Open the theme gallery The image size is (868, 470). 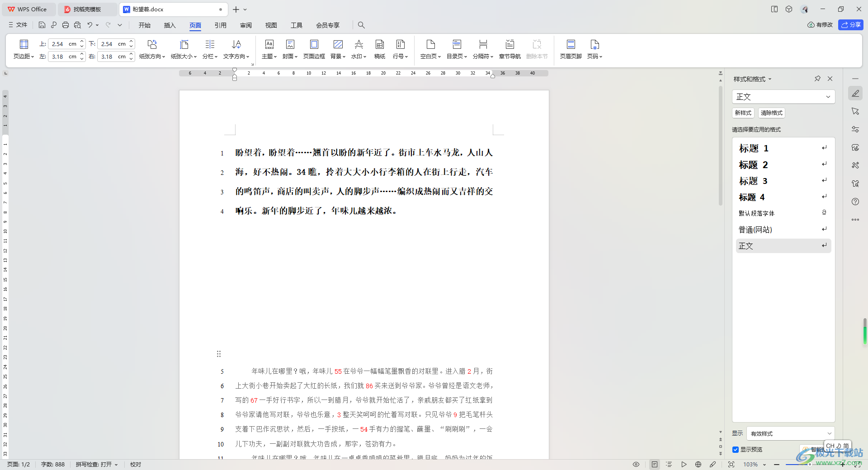click(x=269, y=49)
